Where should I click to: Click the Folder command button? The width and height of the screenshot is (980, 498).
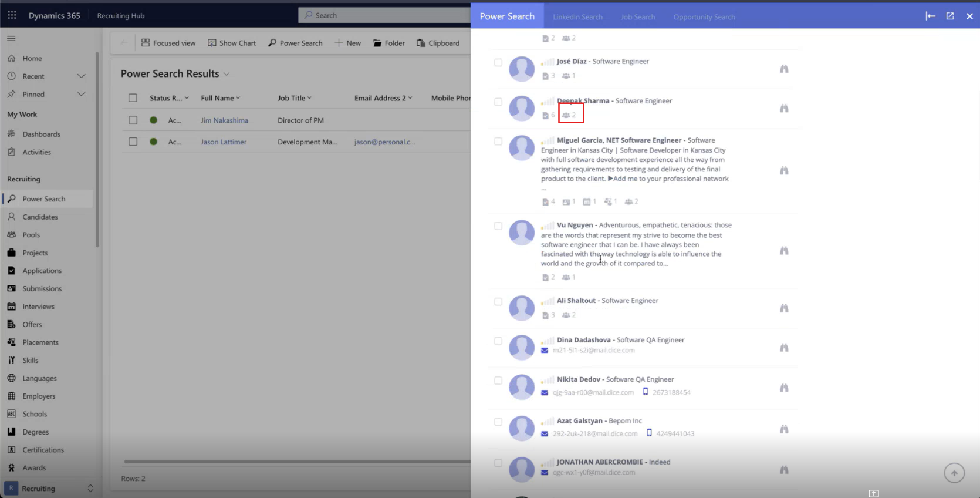(388, 43)
